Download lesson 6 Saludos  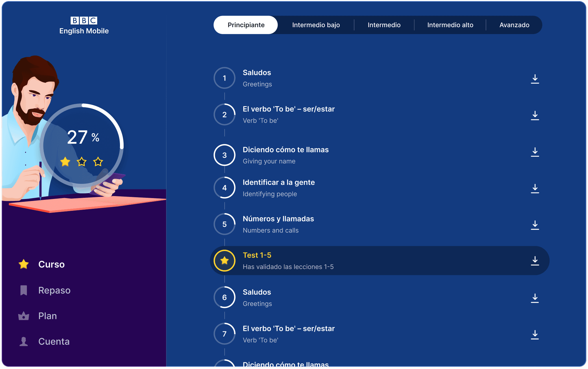coord(535,298)
